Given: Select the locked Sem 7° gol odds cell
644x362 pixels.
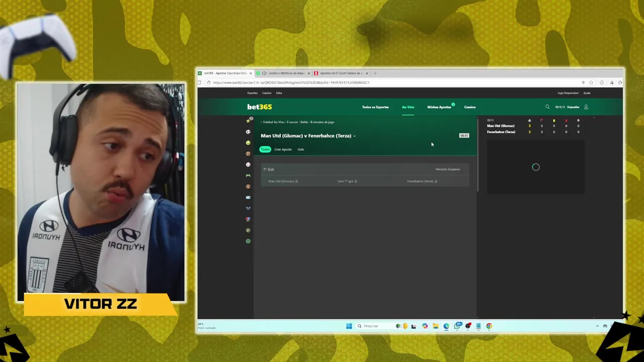Looking at the screenshot, I should (x=347, y=181).
